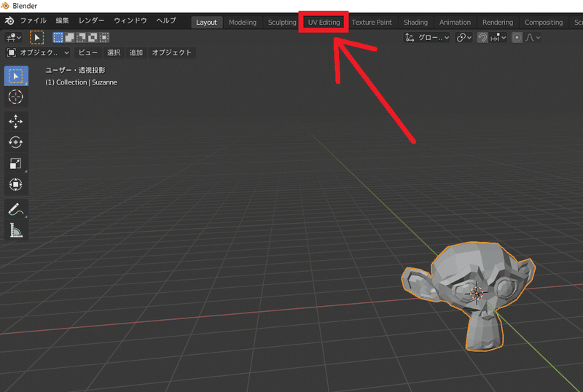The image size is (583, 392).
Task: Choose the 'subtract selection' mode icon
Action: 81,37
